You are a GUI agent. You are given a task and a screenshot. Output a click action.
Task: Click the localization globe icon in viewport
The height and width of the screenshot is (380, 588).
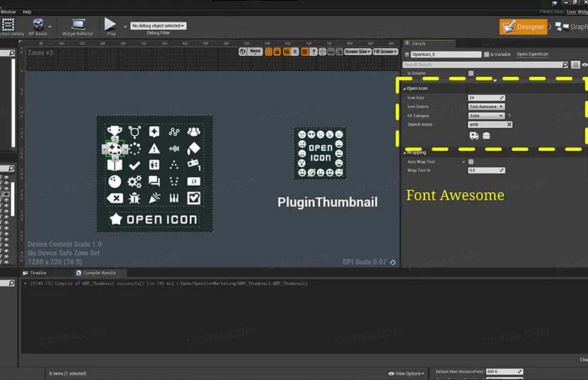[x=242, y=51]
